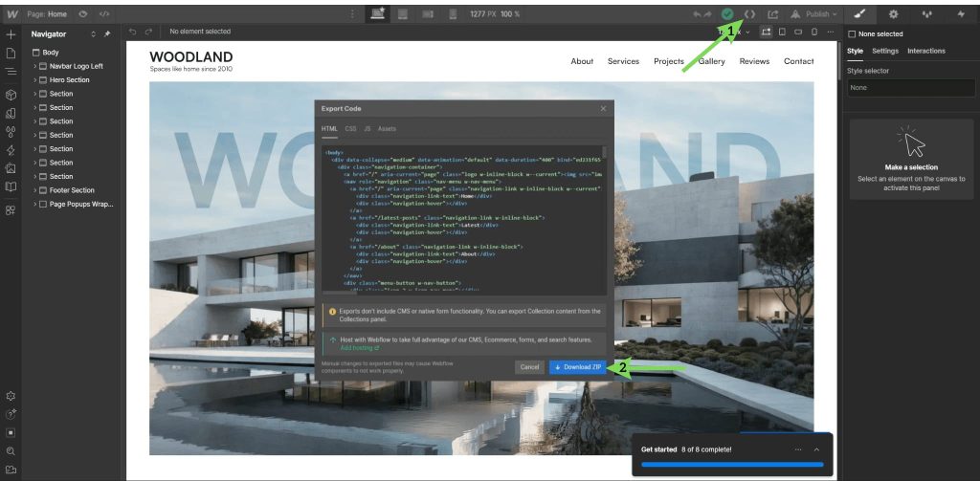Open the help sparkle icon
The height and width of the screenshot is (481, 980).
coord(11,414)
